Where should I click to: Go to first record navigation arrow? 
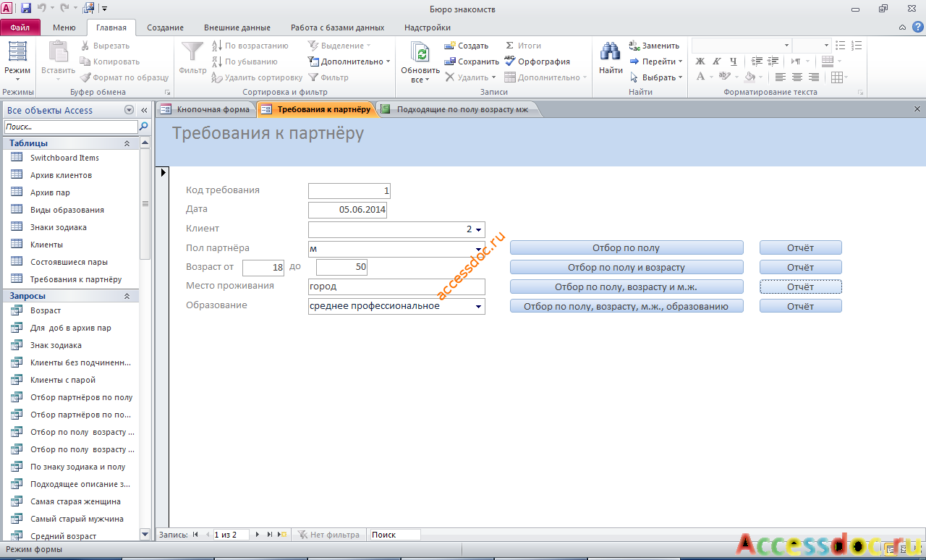pos(195,535)
